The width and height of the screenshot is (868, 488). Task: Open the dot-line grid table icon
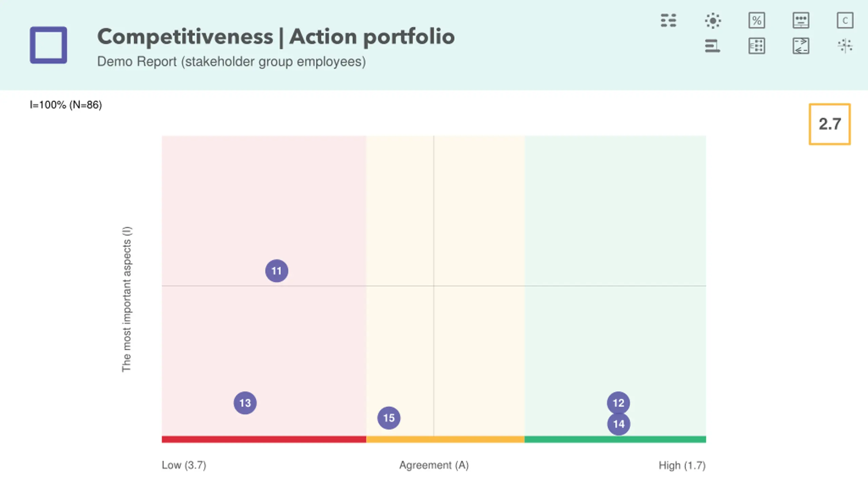click(756, 46)
